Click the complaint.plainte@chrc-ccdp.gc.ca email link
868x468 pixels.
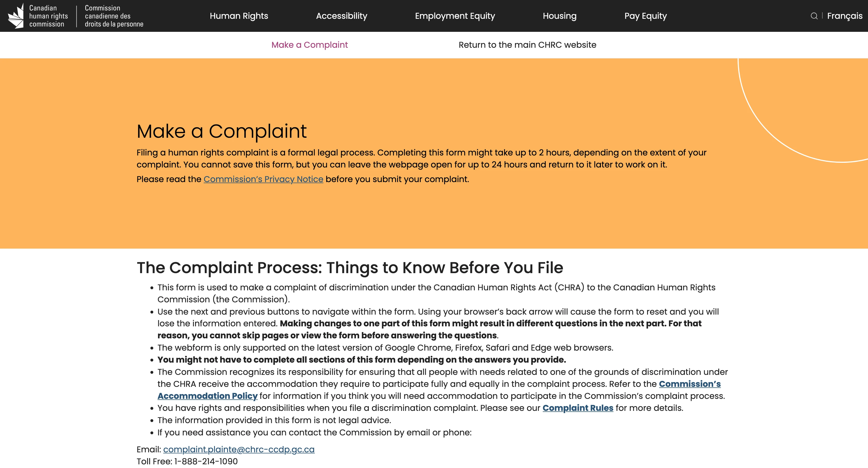point(238,449)
